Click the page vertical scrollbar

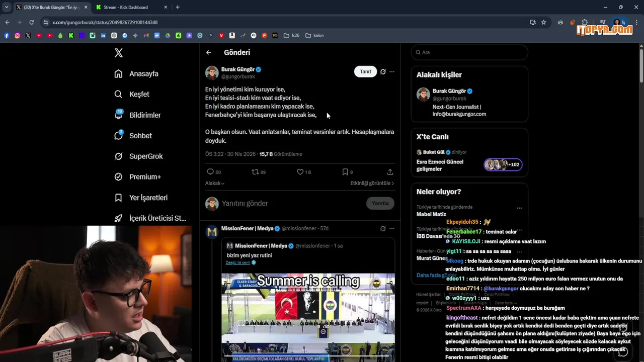[x=641, y=65]
